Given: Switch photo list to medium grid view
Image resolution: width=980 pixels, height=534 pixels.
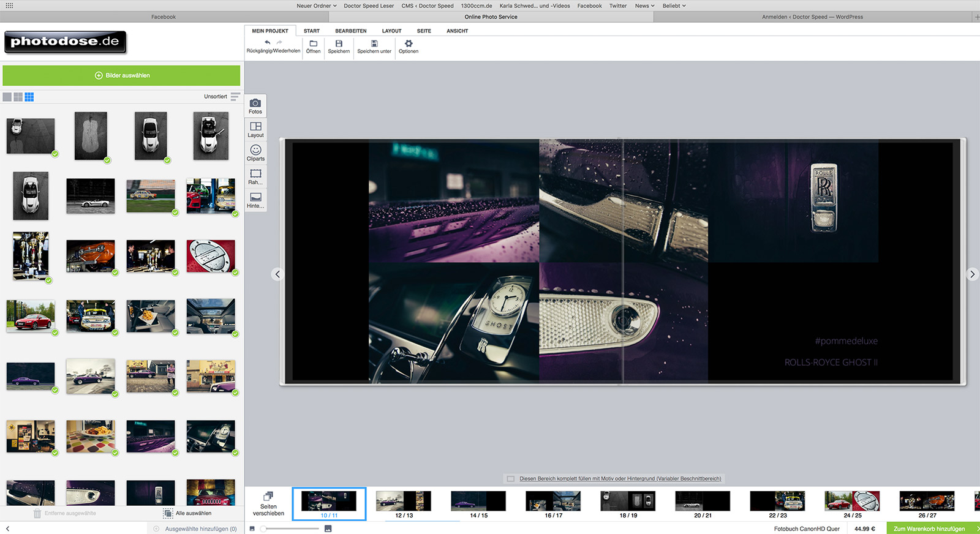Looking at the screenshot, I should tap(18, 97).
